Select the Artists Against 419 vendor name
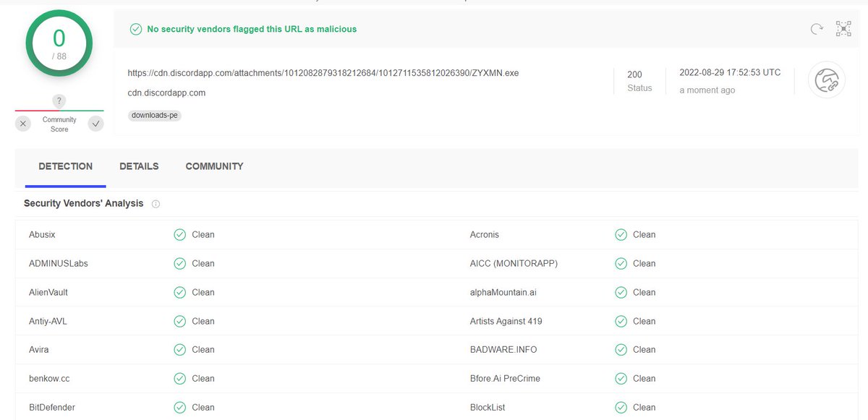The width and height of the screenshot is (868, 420). (x=506, y=321)
